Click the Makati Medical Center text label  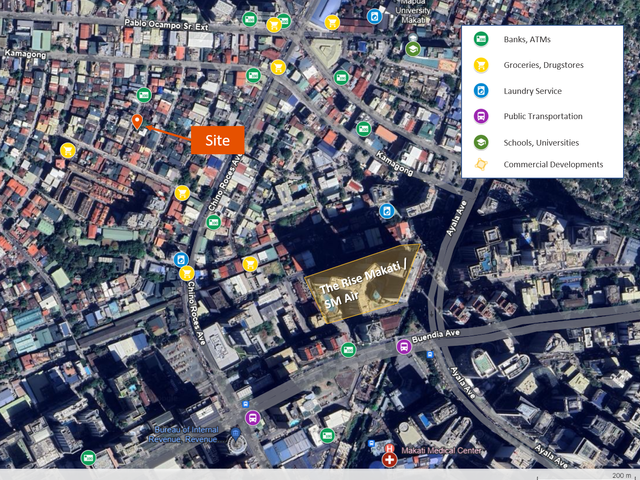click(x=441, y=451)
